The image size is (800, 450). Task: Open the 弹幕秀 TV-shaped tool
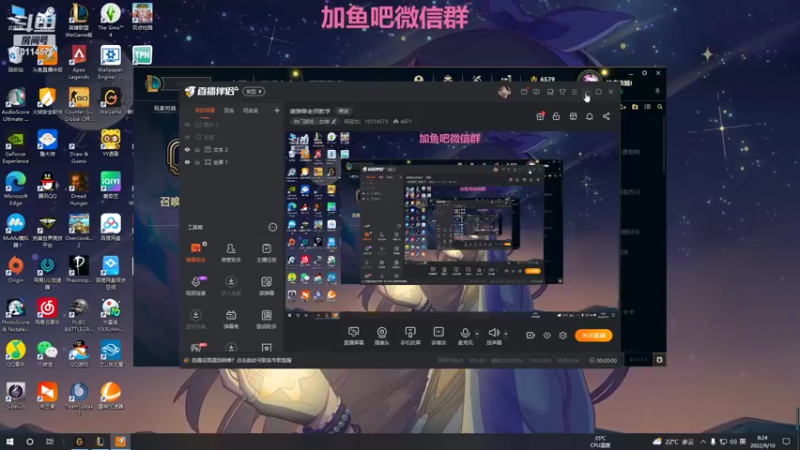click(x=231, y=319)
